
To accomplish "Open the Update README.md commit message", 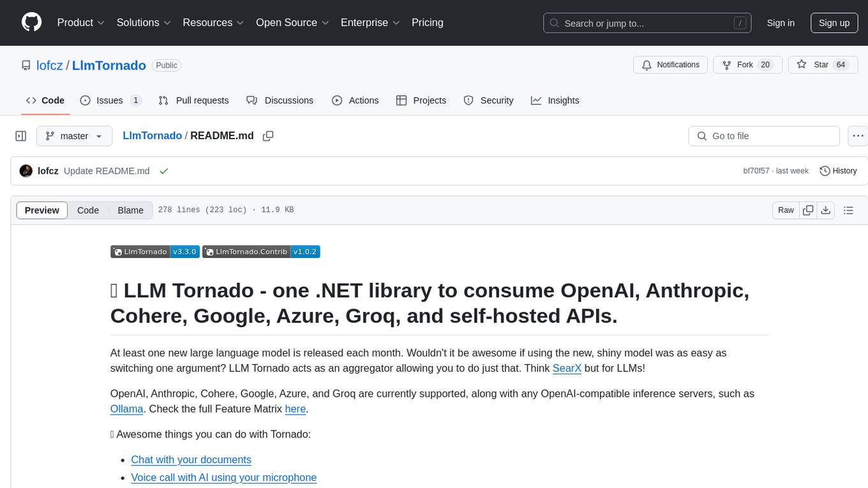I will (x=107, y=171).
